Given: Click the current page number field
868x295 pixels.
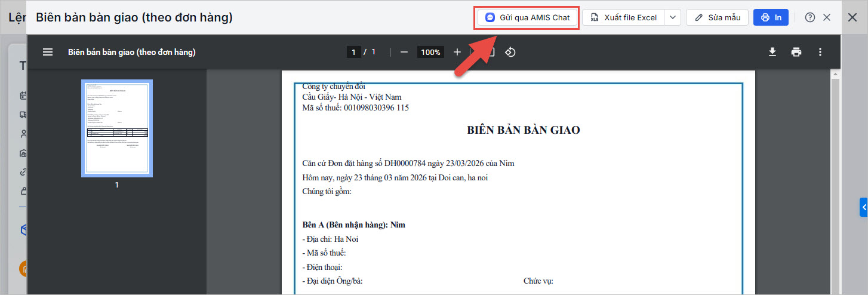Looking at the screenshot, I should [x=353, y=52].
